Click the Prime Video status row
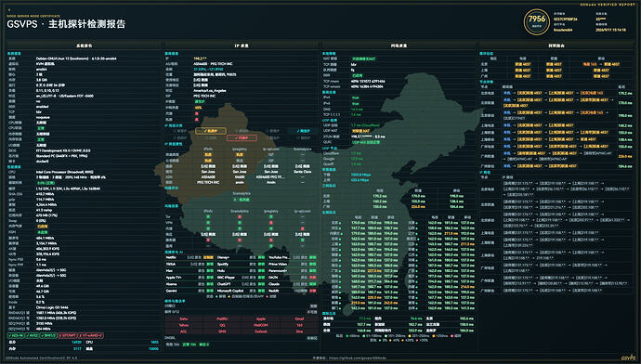Image resolution: width=641 pixels, height=364 pixels. [293, 265]
